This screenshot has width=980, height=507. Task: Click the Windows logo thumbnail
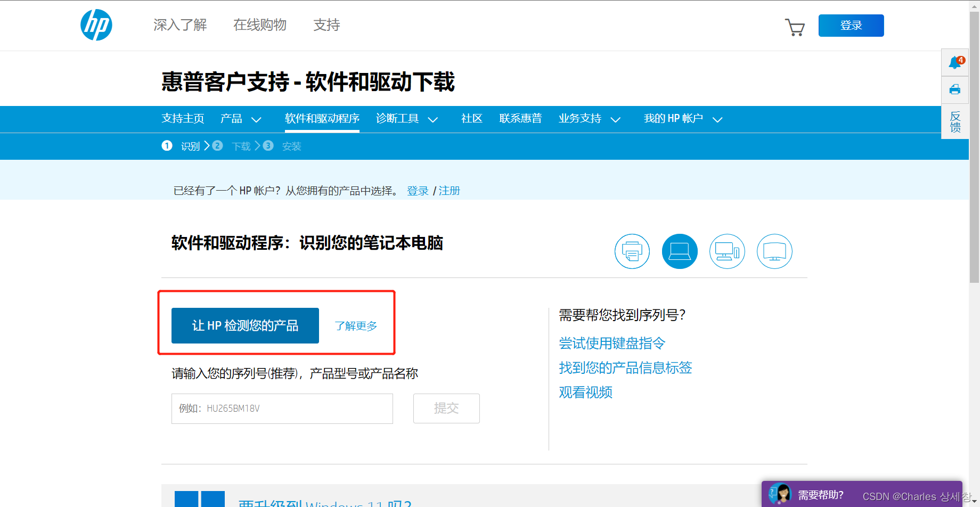point(200,499)
